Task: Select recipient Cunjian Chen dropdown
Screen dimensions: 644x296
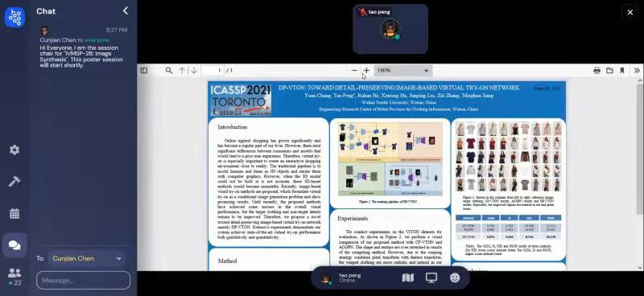Action: click(87, 258)
